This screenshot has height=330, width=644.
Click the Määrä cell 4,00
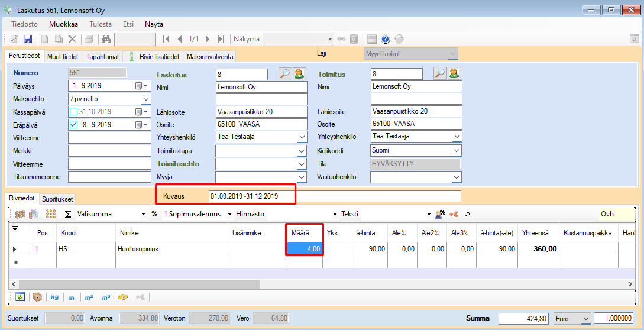(304, 248)
